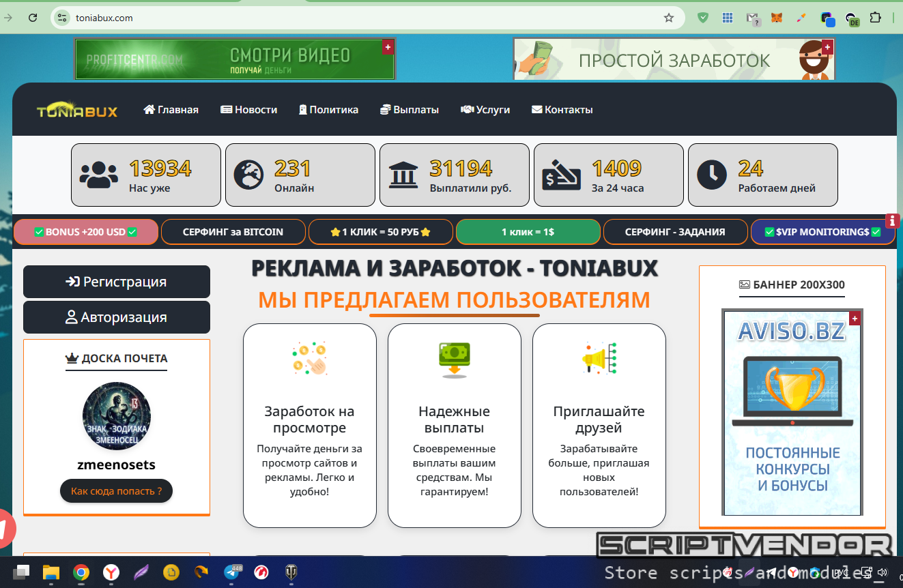Reload the page
The width and height of the screenshot is (903, 588).
(x=32, y=18)
